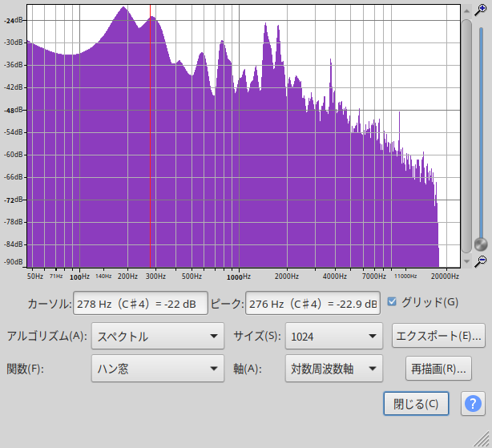The width and height of the screenshot is (492, 448).
Task: Click the vertical zoom slider knob
Action: (x=481, y=244)
